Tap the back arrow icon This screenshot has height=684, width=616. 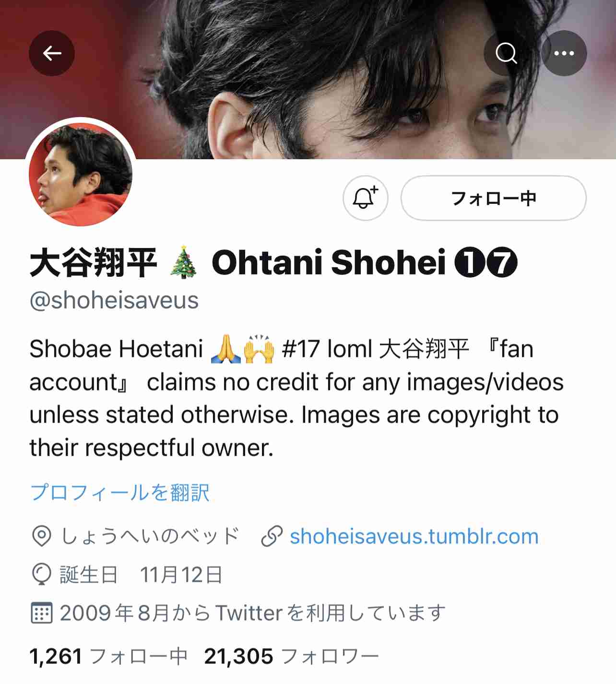click(x=52, y=53)
